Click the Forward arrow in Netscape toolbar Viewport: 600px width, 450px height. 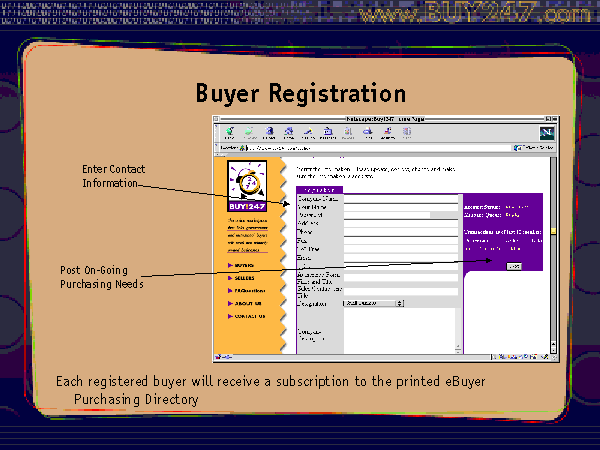(x=249, y=132)
